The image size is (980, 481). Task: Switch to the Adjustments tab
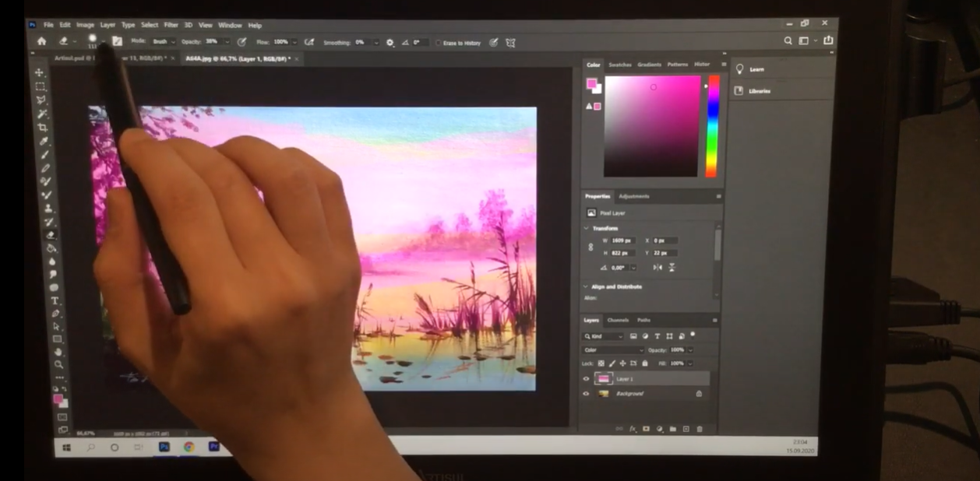coord(633,196)
